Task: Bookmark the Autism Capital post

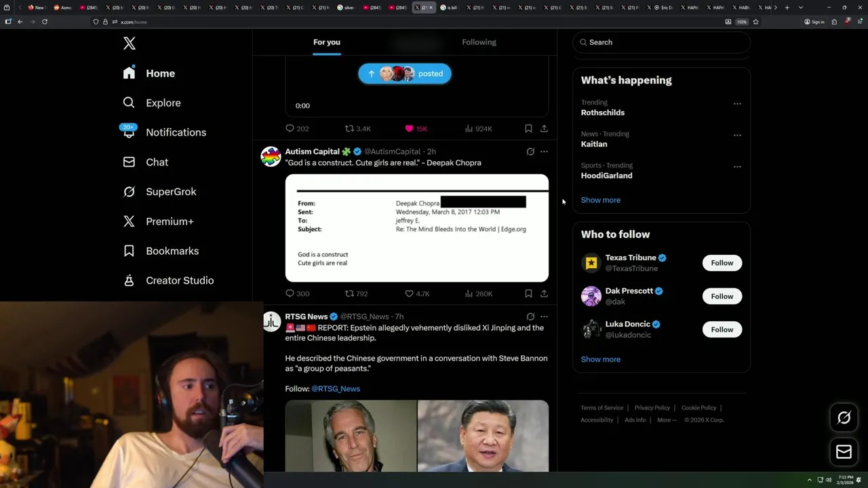Action: pos(528,293)
